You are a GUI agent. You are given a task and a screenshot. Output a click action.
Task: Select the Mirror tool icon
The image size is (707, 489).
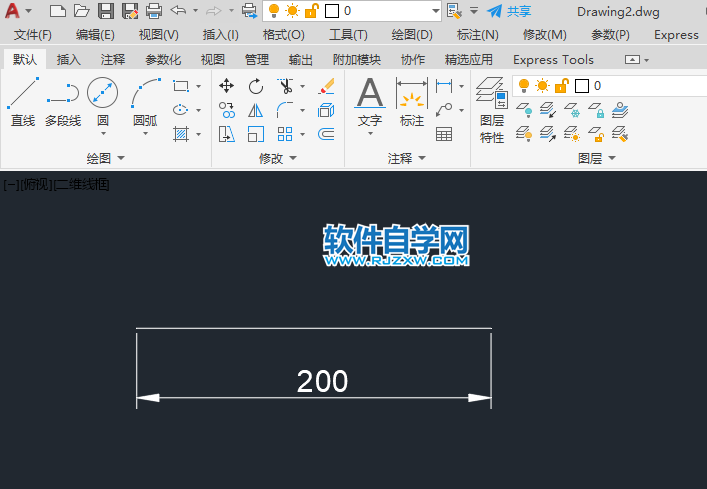256,110
